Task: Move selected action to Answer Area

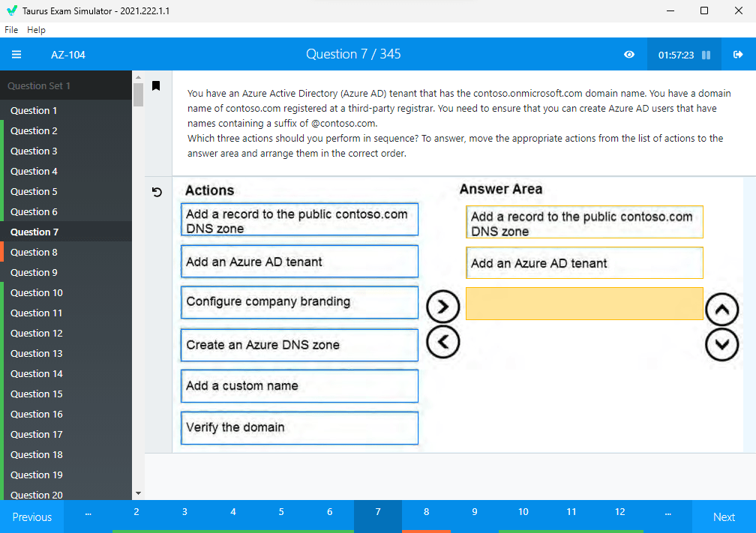Action: click(442, 307)
